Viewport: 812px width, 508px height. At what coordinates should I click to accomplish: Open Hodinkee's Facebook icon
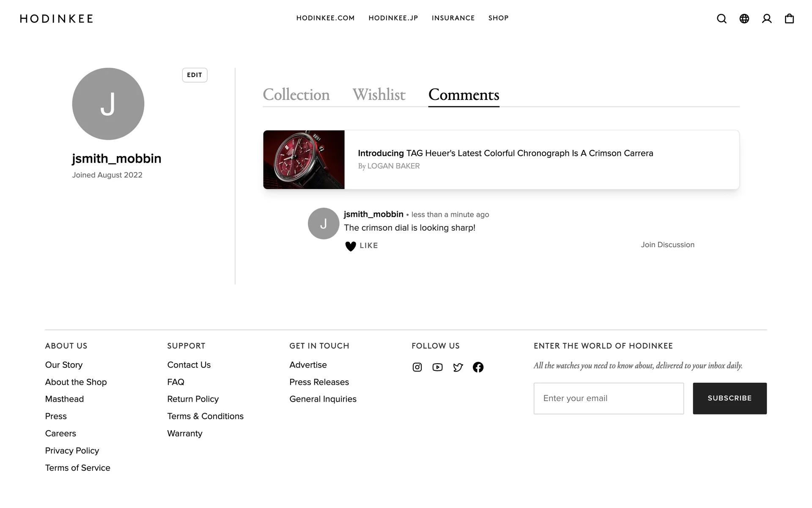(478, 367)
